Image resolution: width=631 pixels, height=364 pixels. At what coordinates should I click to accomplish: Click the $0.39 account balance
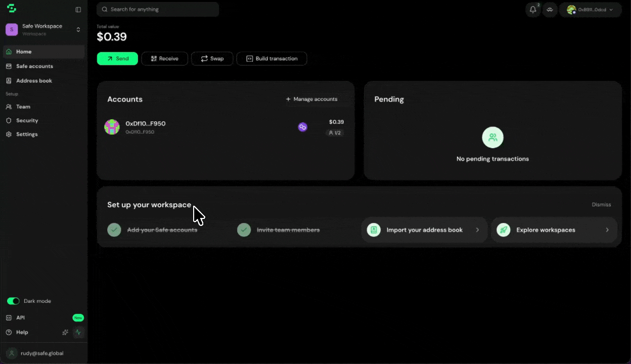tap(336, 122)
